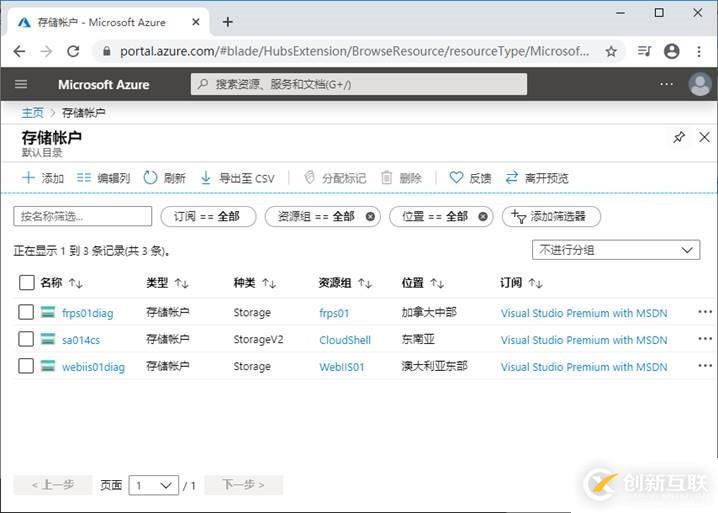Screen dimensions: 718x513
Task: Click the 下一步 next page button
Action: pyautogui.click(x=244, y=485)
